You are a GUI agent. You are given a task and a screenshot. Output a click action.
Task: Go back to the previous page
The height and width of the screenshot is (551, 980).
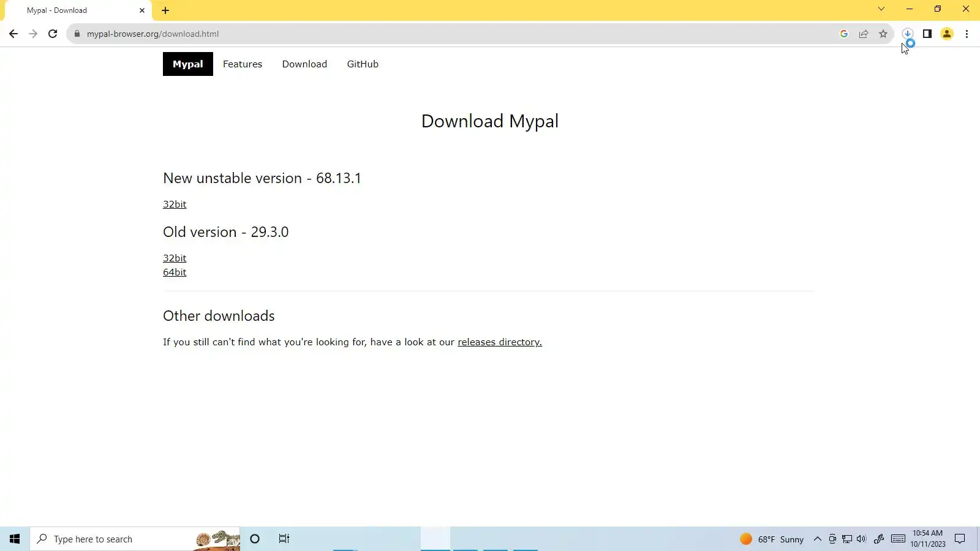point(13,34)
